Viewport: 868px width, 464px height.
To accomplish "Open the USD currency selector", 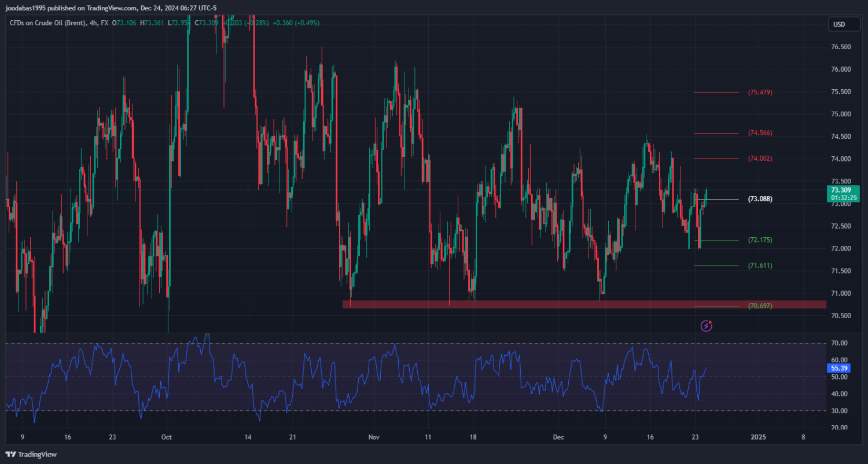I will 838,24.
